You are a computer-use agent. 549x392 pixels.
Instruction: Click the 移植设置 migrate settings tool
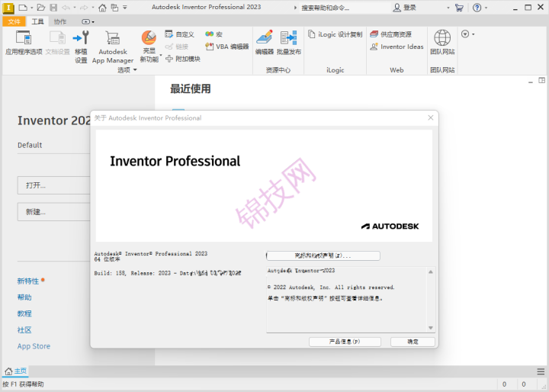pos(81,47)
